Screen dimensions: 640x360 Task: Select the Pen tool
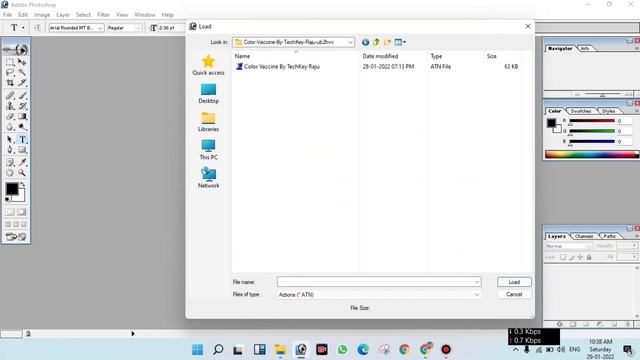pyautogui.click(x=10, y=150)
